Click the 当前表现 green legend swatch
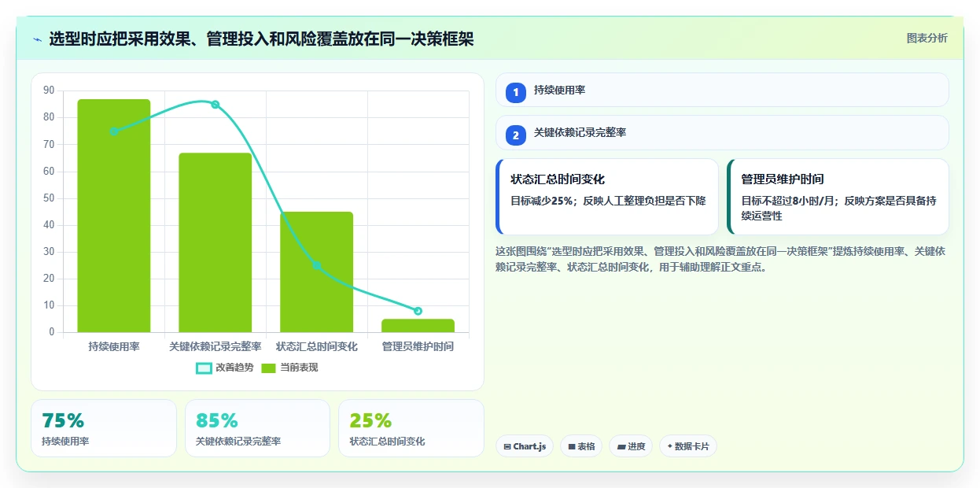980x488 pixels. pyautogui.click(x=269, y=368)
